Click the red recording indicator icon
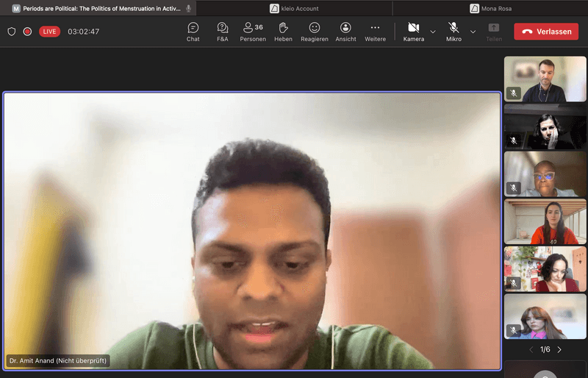 (27, 32)
